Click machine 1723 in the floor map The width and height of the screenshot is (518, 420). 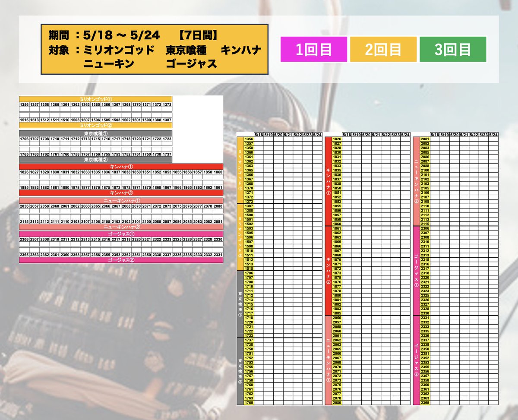167,139
